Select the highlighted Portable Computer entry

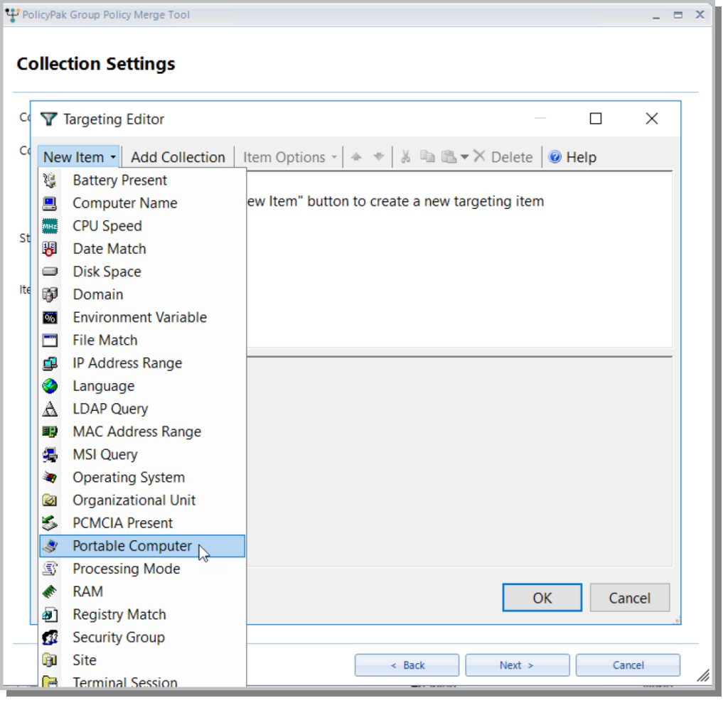(132, 545)
